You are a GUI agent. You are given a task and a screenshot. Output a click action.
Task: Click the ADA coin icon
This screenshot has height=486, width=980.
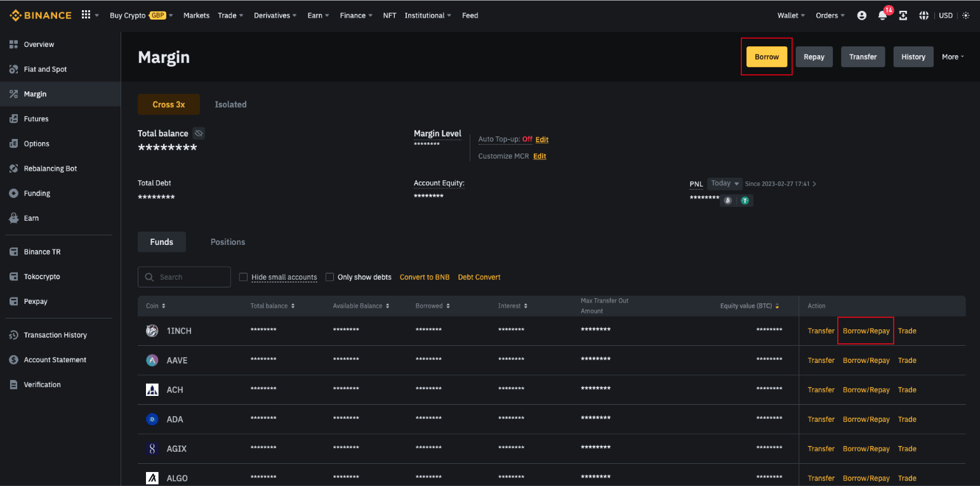click(x=152, y=419)
